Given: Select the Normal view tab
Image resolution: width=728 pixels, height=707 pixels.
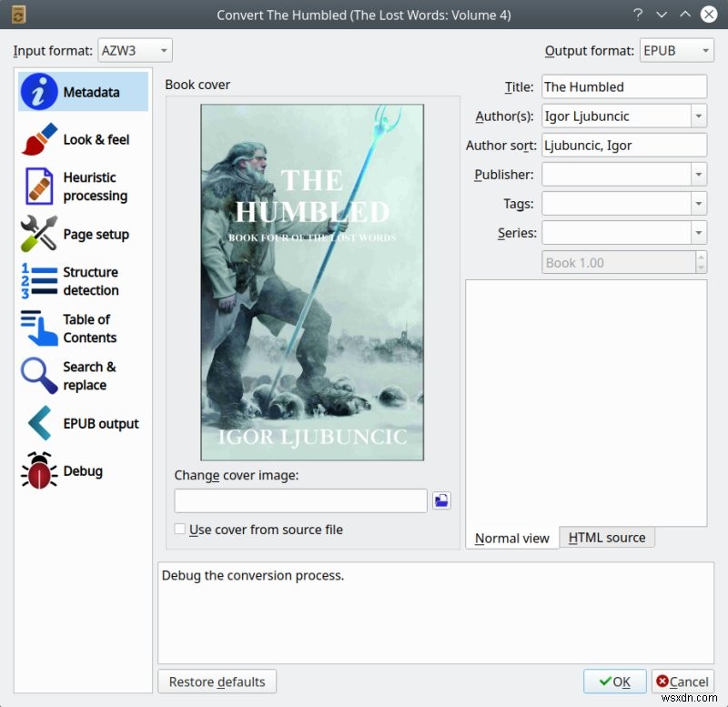Looking at the screenshot, I should click(511, 538).
